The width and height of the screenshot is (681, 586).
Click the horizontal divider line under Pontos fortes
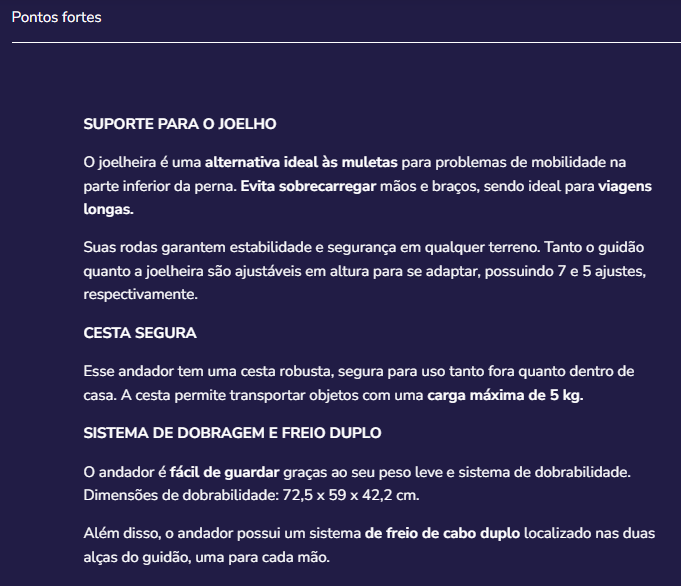click(346, 43)
